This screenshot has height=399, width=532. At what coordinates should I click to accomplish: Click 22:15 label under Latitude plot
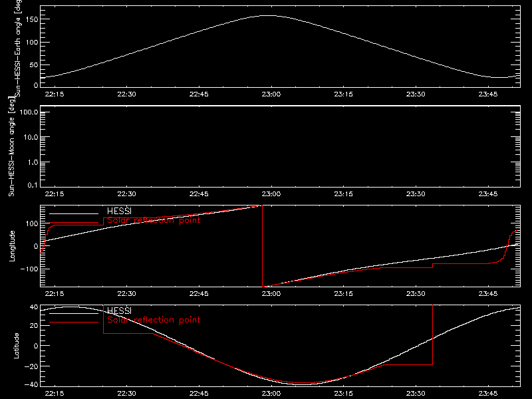55,393
